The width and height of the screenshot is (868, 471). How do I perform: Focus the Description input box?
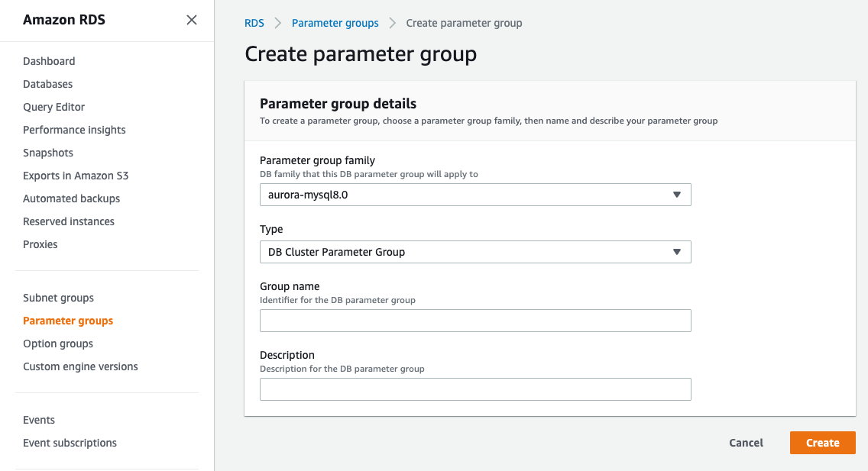(475, 389)
